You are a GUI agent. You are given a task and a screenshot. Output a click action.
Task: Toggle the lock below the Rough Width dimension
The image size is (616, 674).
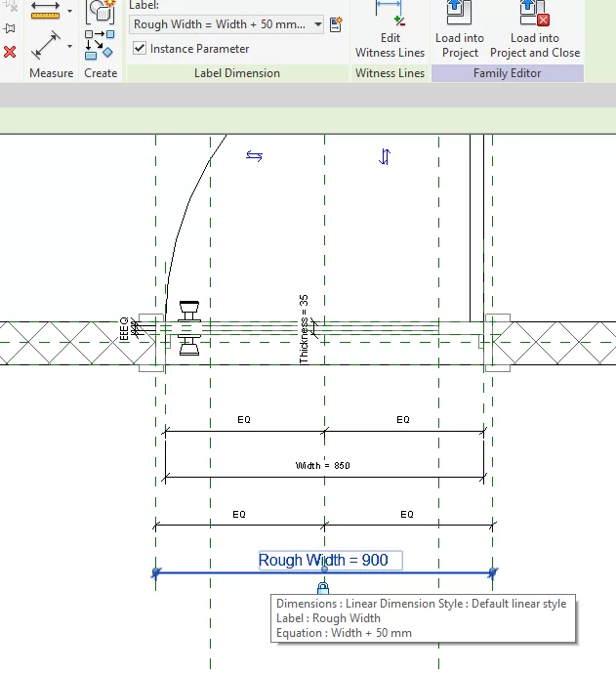tap(323, 587)
